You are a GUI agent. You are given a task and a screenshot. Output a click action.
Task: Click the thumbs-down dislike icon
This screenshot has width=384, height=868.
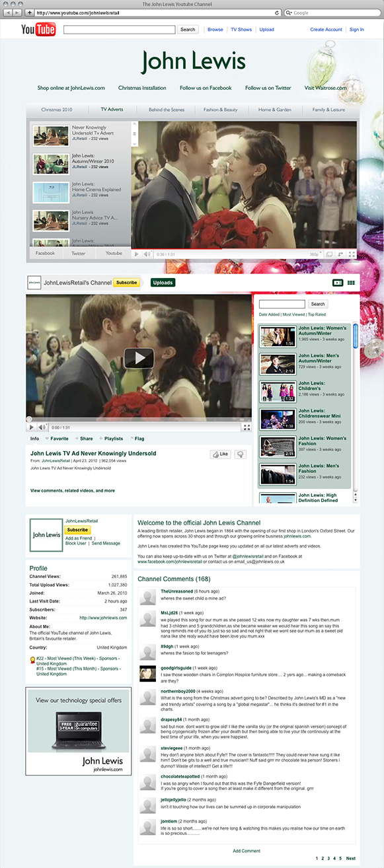coord(241,454)
